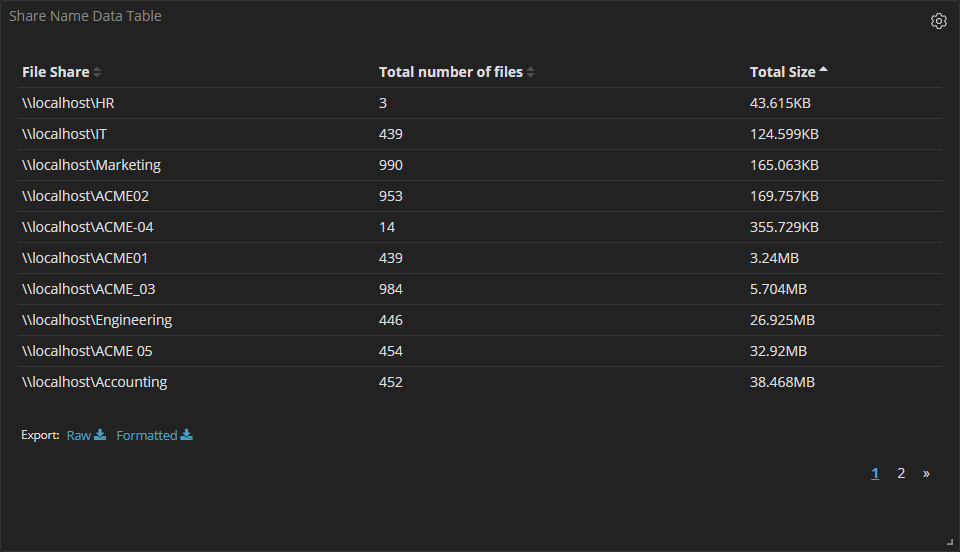Click the Formatted export download icon
960x552 pixels.
coord(187,435)
